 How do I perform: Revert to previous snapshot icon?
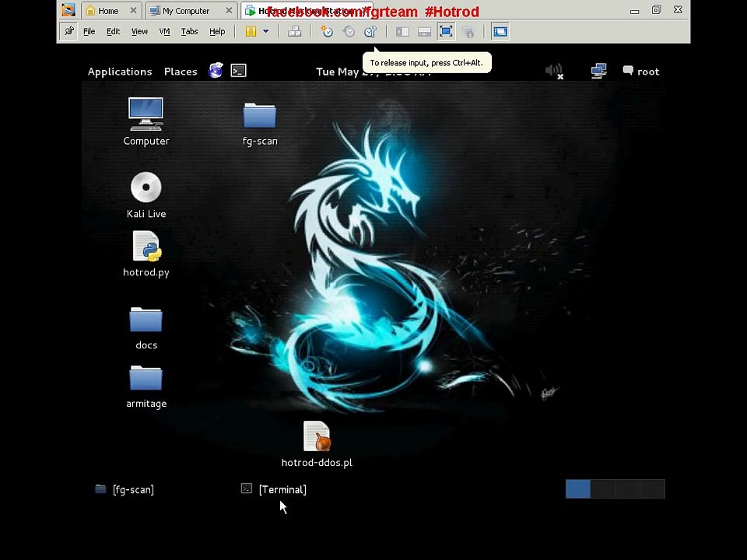tap(349, 32)
